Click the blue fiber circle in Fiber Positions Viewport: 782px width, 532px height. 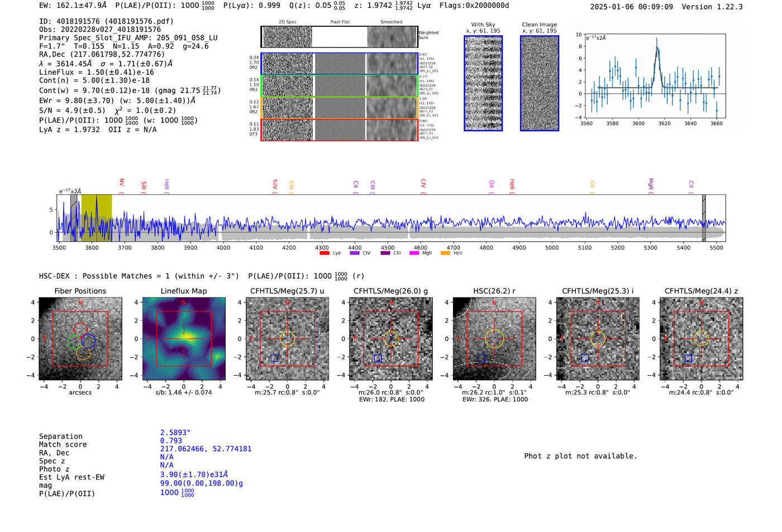[88, 341]
